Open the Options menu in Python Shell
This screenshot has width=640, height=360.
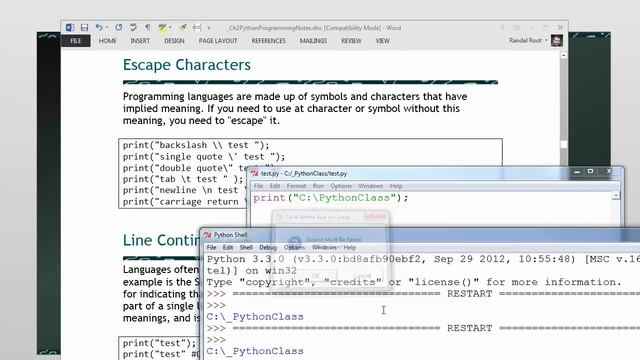[294, 248]
